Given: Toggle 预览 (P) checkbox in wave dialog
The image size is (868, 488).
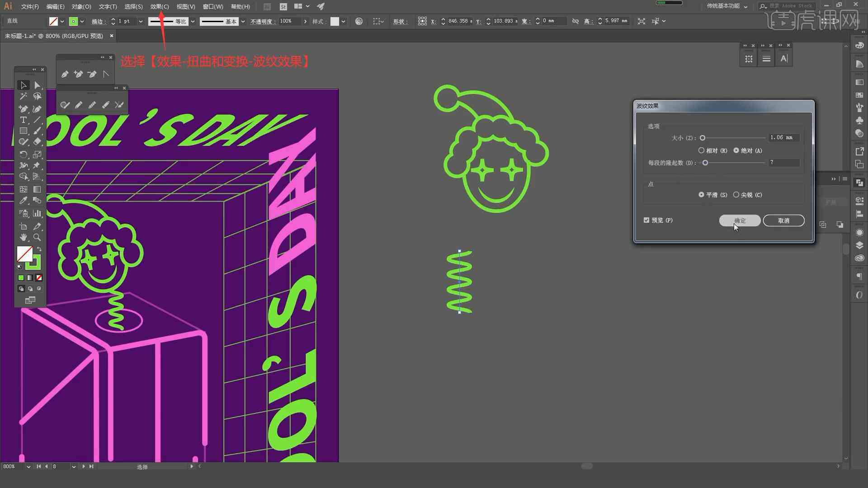Looking at the screenshot, I should pos(646,221).
